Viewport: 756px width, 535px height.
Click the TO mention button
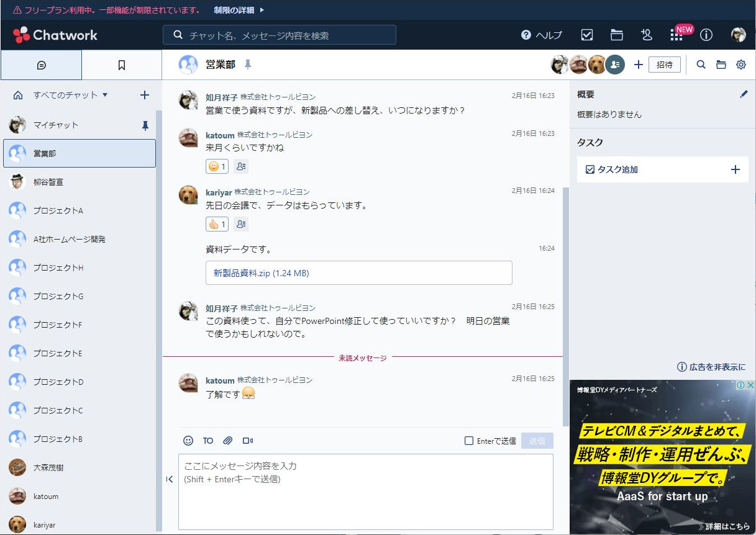click(x=207, y=441)
